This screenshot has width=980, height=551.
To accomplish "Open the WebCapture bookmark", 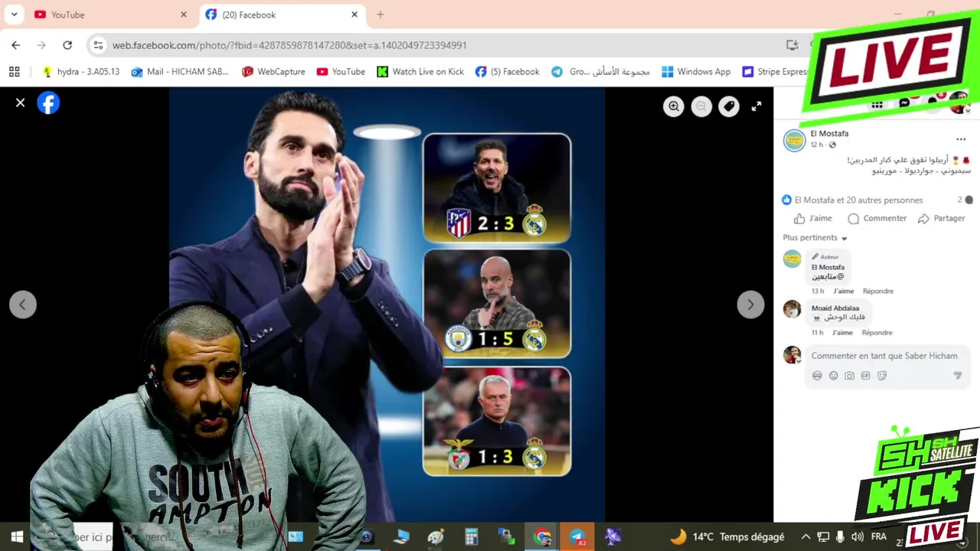I will 273,72.
